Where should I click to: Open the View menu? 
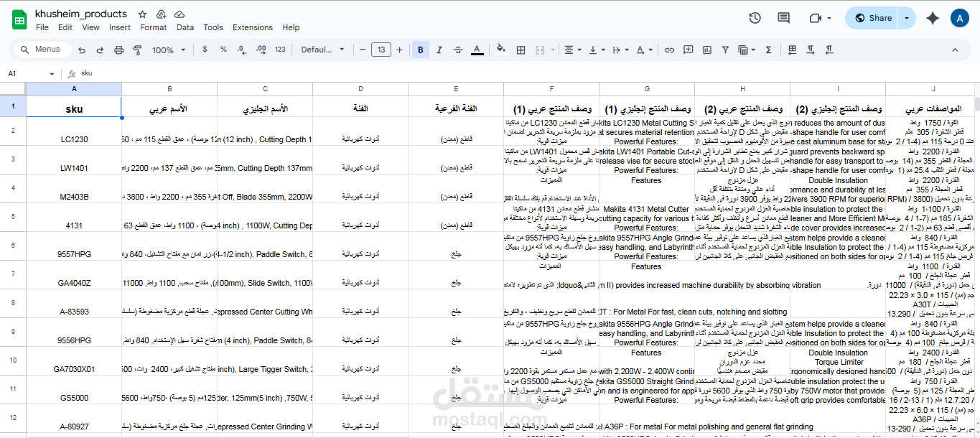(90, 27)
